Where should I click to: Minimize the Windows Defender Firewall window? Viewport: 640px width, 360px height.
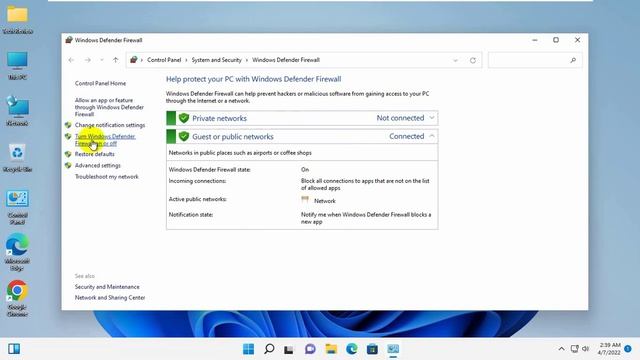[535, 40]
